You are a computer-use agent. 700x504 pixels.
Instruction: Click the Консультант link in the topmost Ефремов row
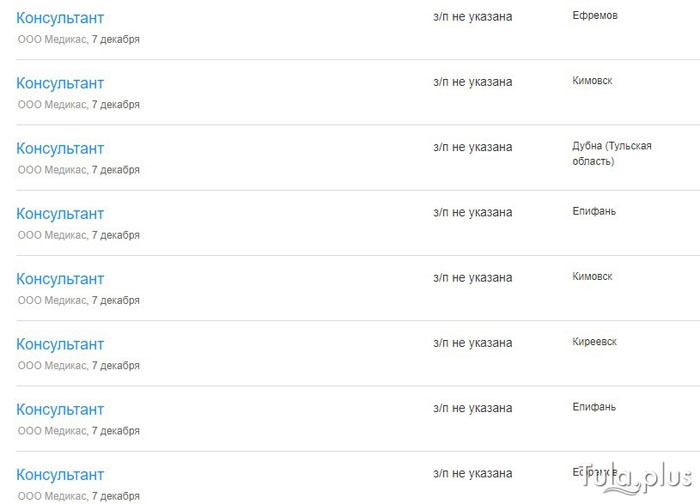point(60,18)
